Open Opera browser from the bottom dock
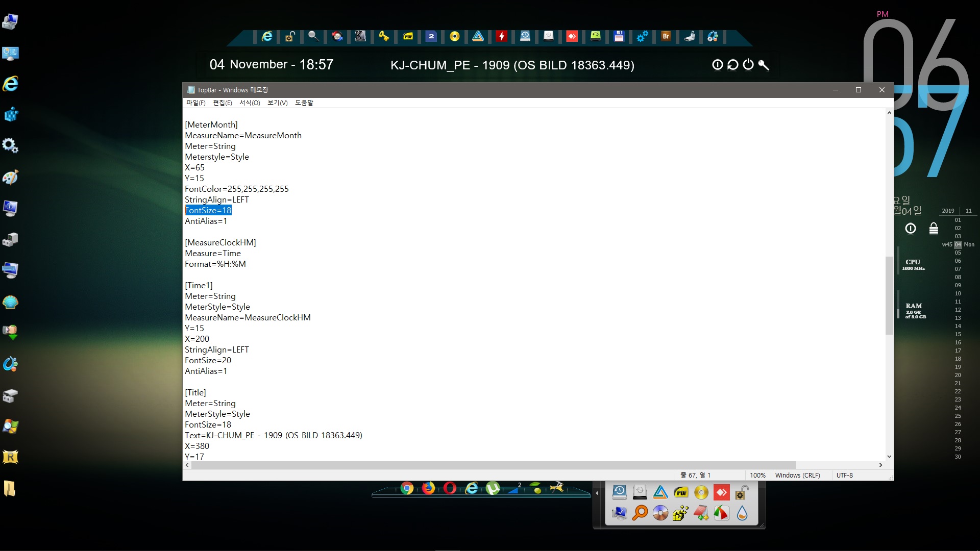Screen dimensions: 980x551 click(x=450, y=488)
